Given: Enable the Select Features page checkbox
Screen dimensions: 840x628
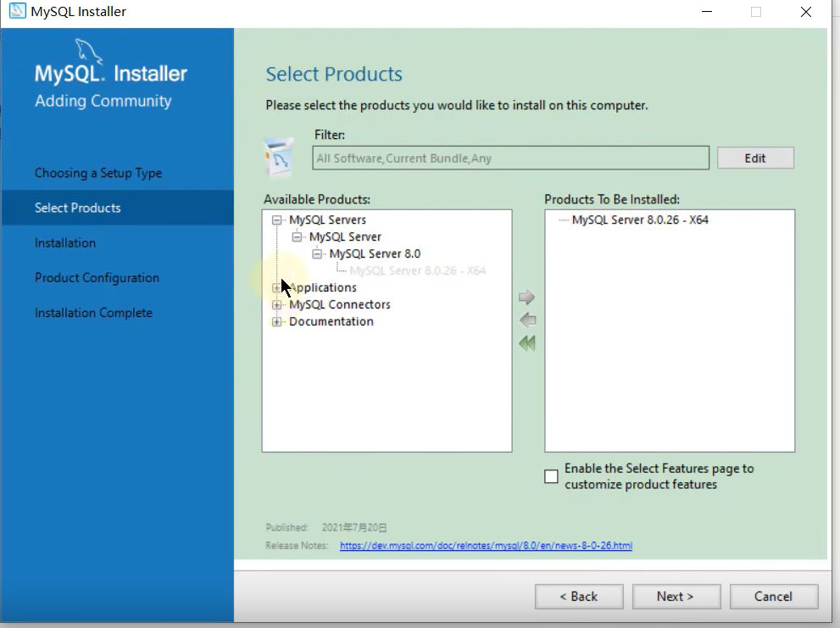Looking at the screenshot, I should tap(551, 476).
